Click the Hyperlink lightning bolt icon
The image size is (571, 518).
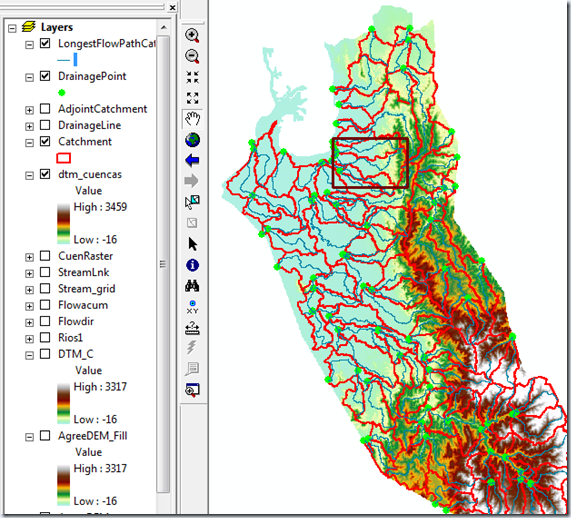click(x=192, y=347)
